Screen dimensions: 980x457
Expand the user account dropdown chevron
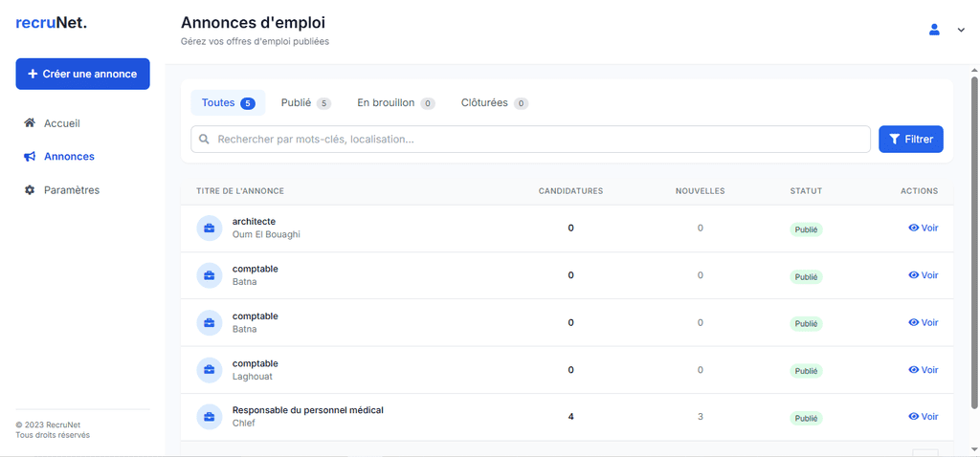[x=961, y=31]
